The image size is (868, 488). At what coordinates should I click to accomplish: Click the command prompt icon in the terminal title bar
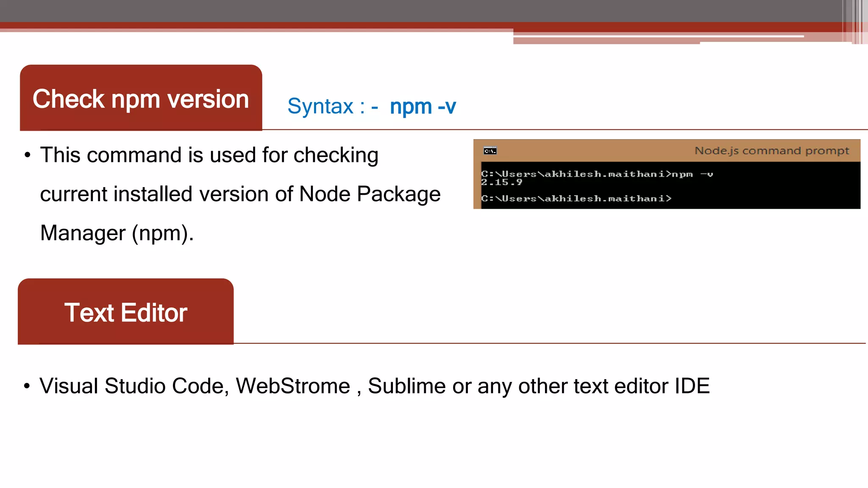(x=490, y=151)
